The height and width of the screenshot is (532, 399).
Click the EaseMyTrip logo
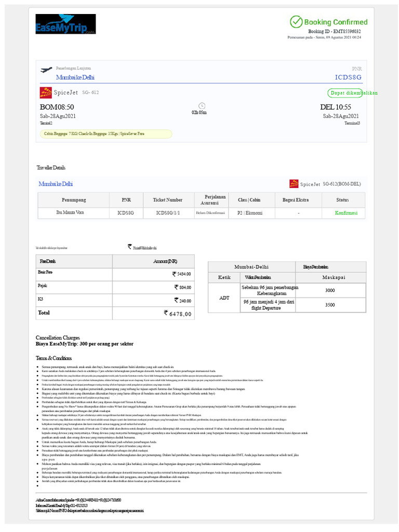pyautogui.click(x=65, y=24)
